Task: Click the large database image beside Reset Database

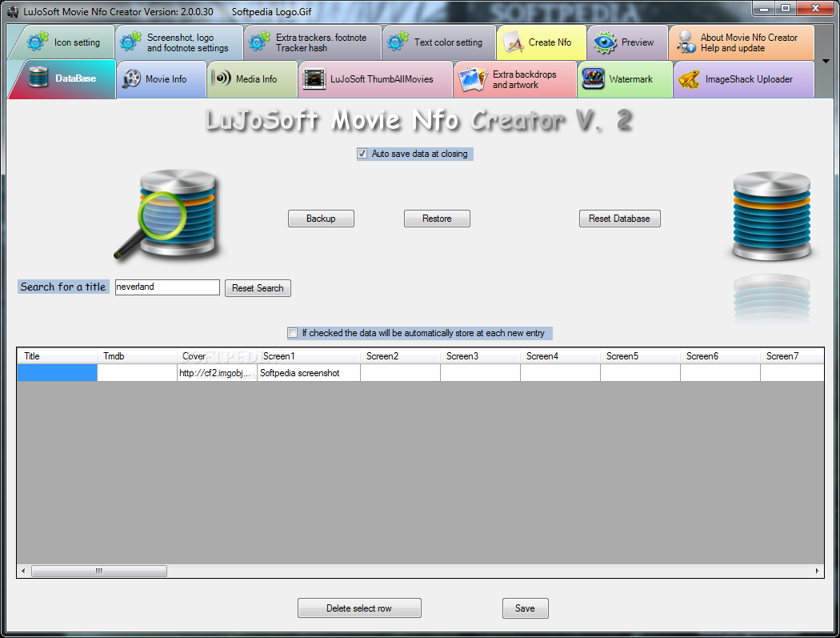Action: point(771,217)
